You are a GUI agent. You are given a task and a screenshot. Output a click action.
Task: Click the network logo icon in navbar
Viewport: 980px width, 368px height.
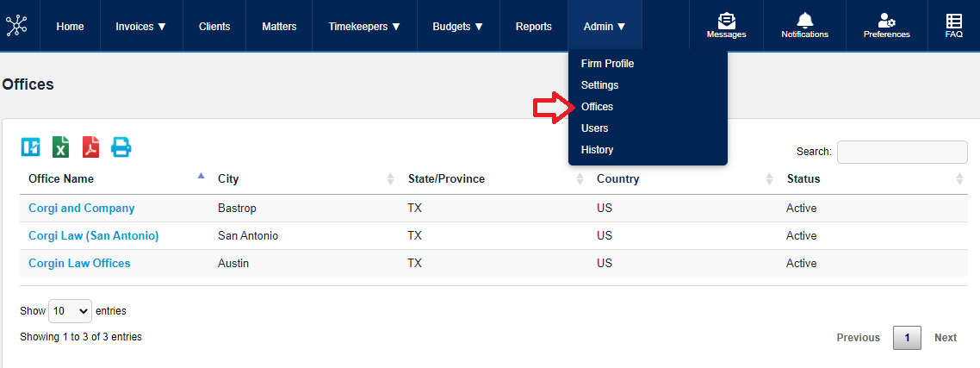16,26
